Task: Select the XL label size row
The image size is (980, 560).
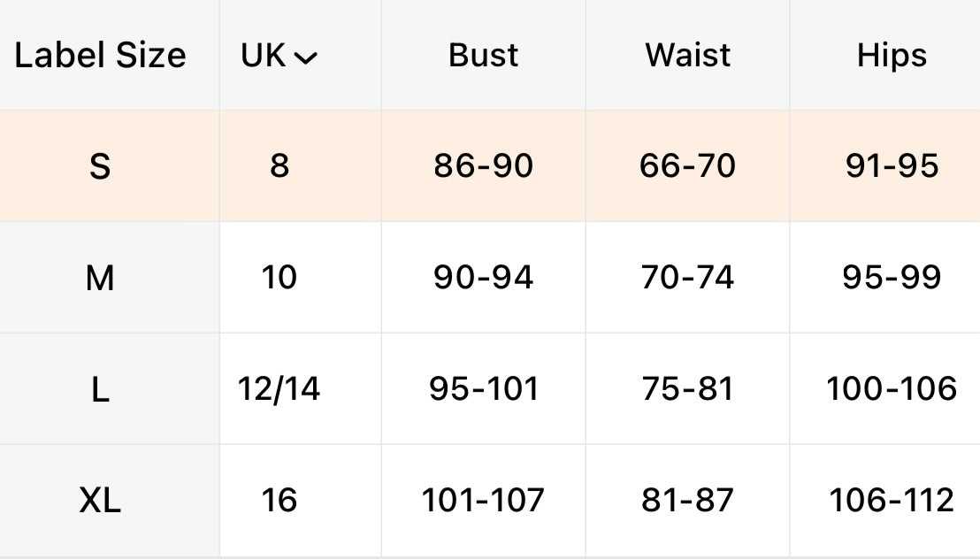Action: (x=100, y=501)
